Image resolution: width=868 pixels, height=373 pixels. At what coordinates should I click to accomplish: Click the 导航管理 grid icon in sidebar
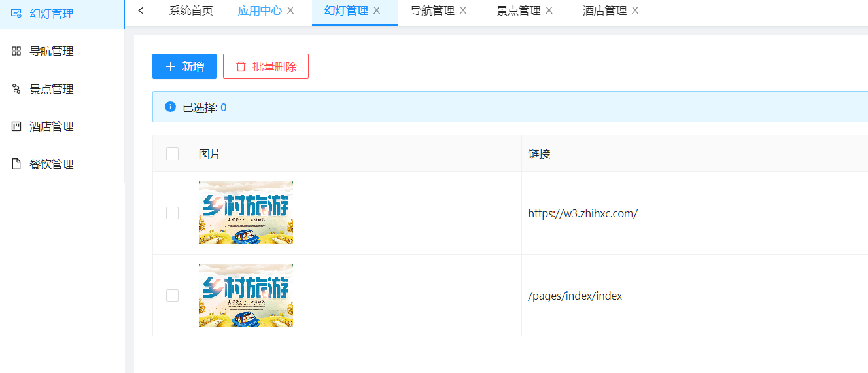point(17,52)
